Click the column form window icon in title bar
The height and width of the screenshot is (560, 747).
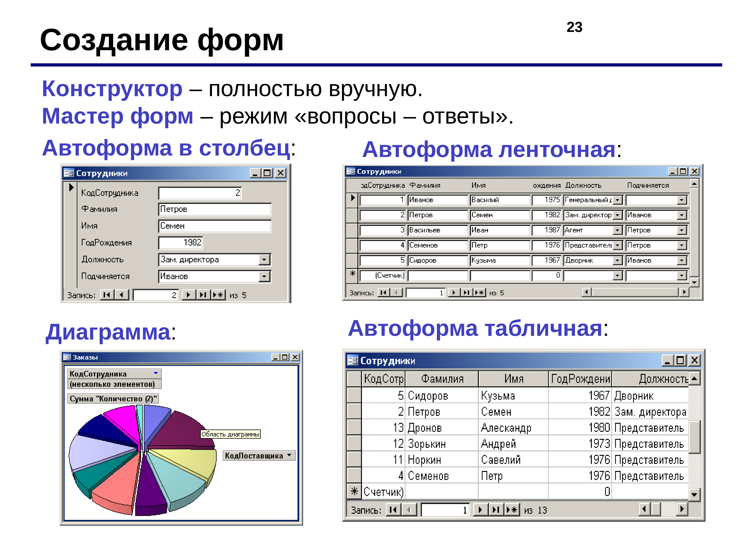pyautogui.click(x=69, y=173)
